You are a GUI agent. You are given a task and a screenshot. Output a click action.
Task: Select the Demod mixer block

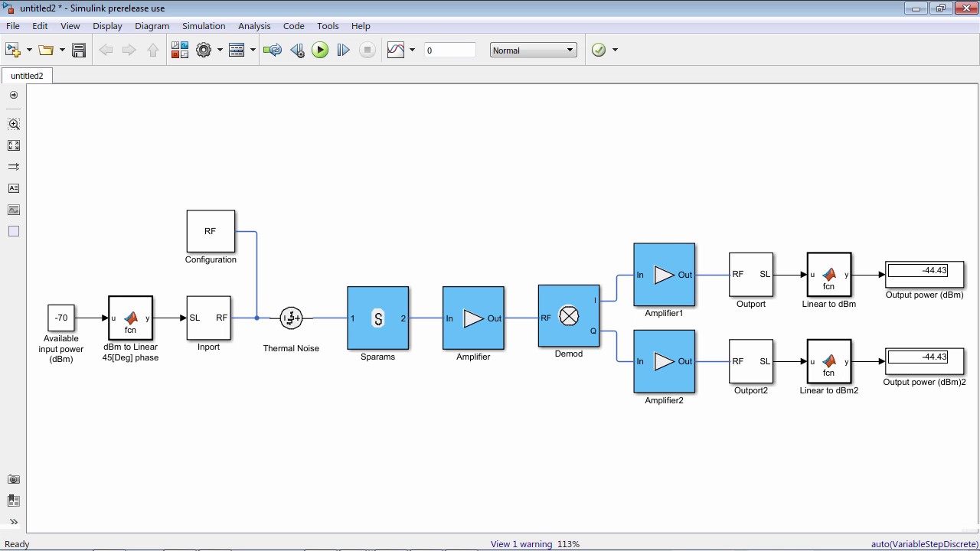[x=568, y=315]
